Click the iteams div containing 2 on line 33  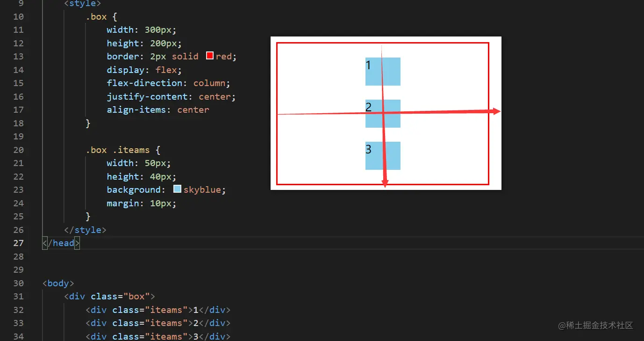[158, 323]
